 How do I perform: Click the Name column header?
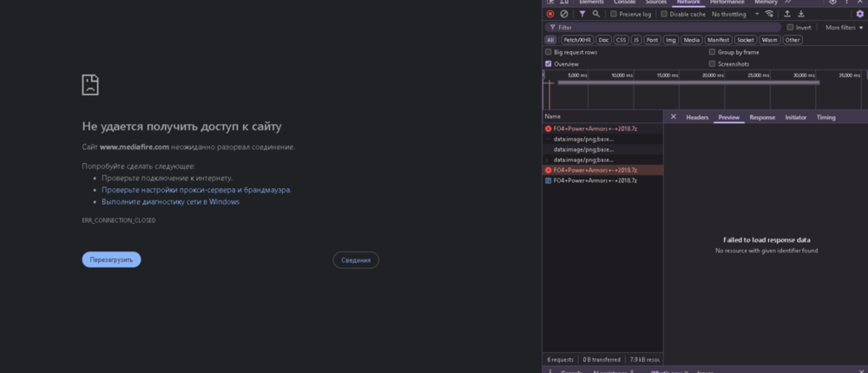coord(602,117)
